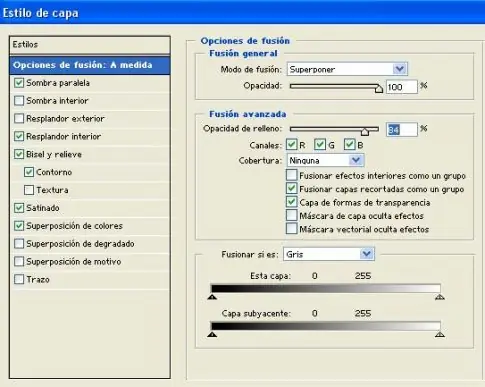Uncheck the Satinado checkbox
This screenshot has width=485, height=387.
(x=19, y=208)
